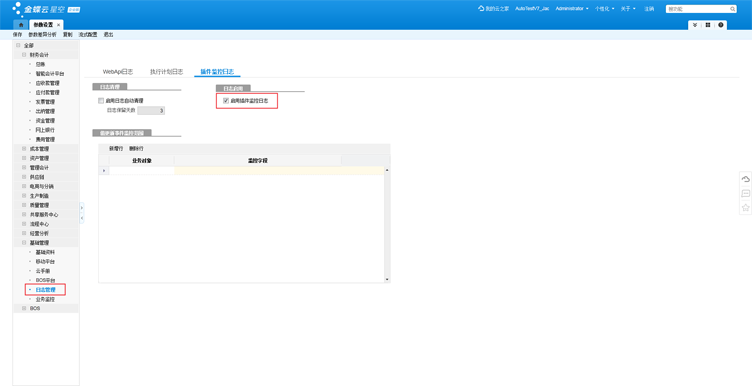Click the 注销 logout link
Viewport: 752px width, 386px height.
click(649, 9)
